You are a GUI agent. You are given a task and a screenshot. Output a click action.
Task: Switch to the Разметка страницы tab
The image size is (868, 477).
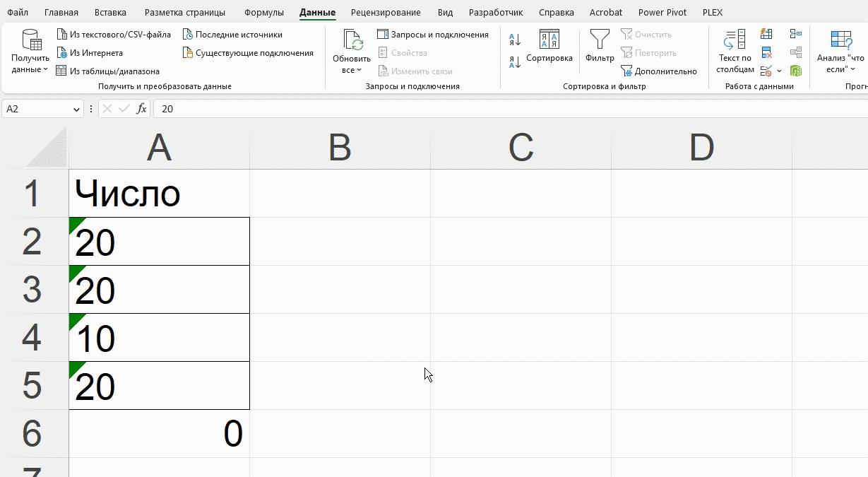(185, 12)
